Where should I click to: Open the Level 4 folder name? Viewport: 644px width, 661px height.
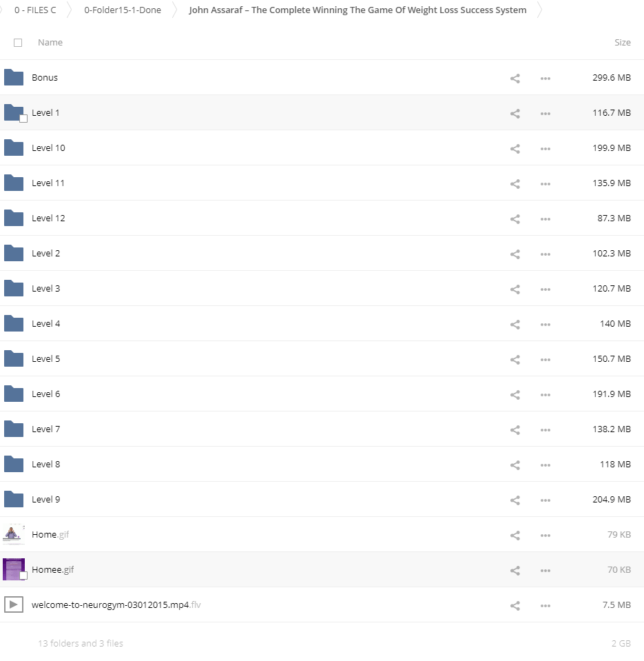46,324
